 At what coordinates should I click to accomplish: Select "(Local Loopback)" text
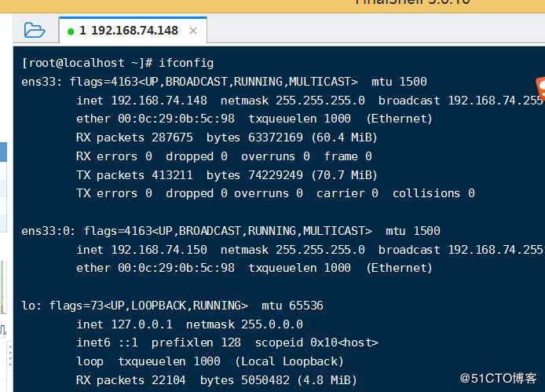click(289, 361)
